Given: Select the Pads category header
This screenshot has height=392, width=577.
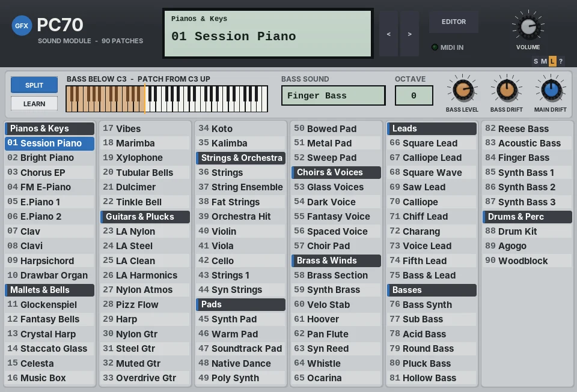Looking at the screenshot, I should (x=240, y=304).
